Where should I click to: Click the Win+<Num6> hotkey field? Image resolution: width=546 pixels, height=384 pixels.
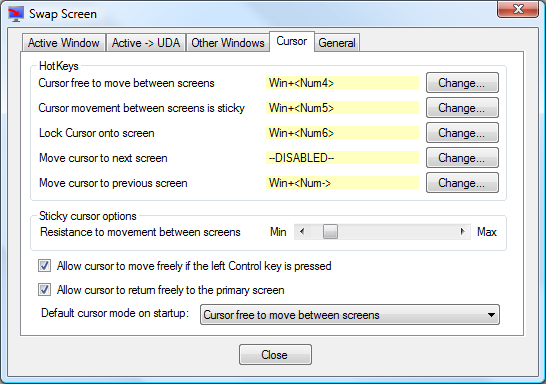point(342,133)
